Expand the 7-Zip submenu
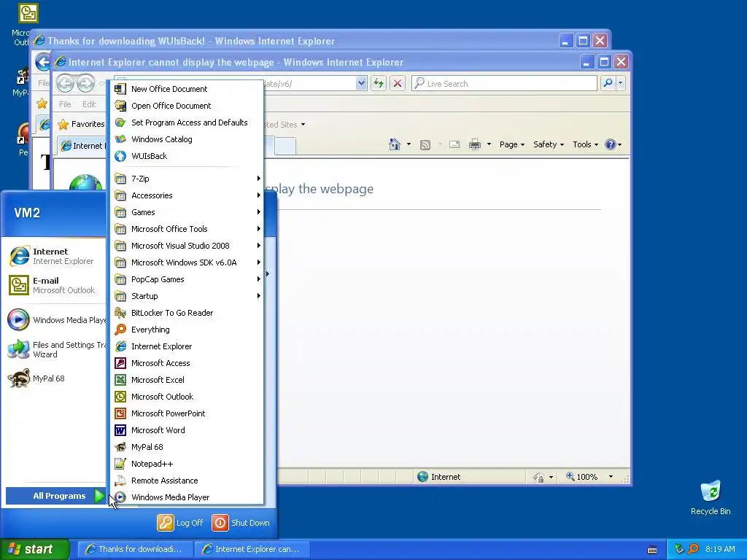 coord(186,179)
